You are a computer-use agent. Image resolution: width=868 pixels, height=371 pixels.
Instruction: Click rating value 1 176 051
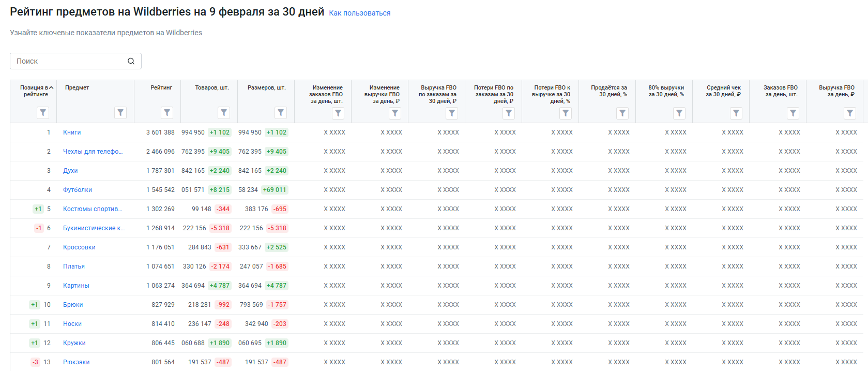pyautogui.click(x=160, y=247)
